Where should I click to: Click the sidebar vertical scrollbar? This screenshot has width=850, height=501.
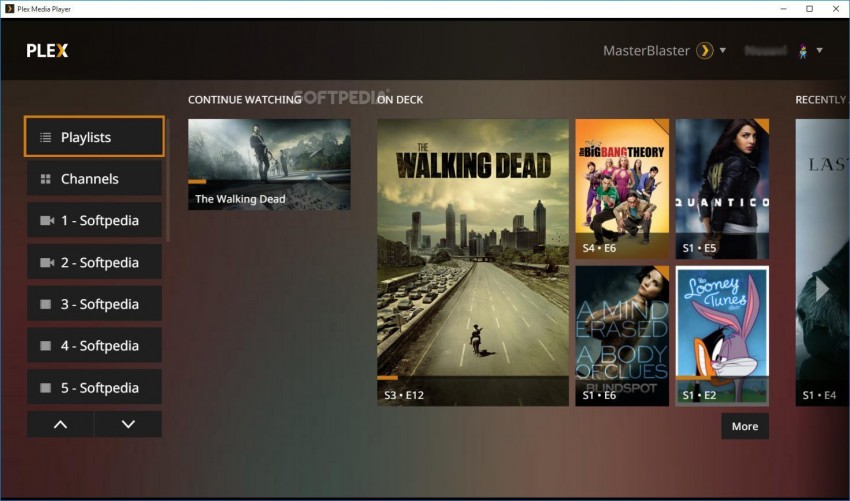click(168, 181)
